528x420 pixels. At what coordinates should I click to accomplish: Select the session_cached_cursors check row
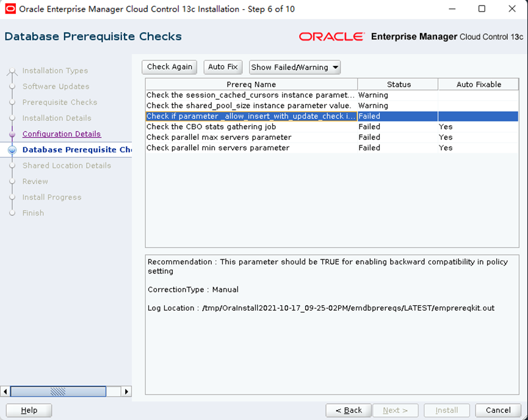click(332, 95)
